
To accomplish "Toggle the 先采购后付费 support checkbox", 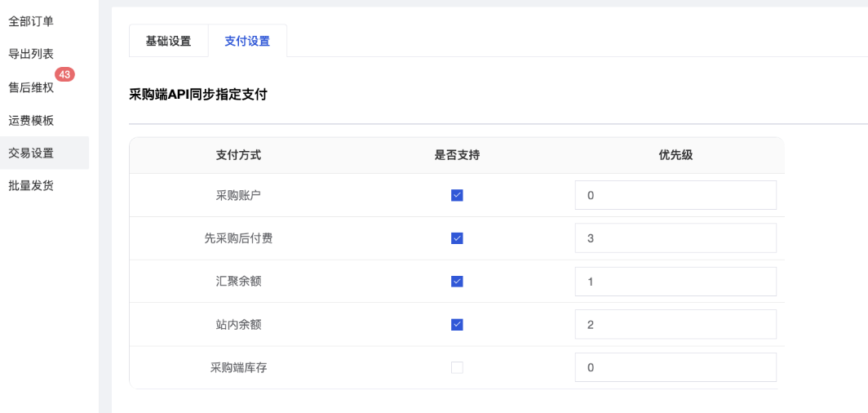I will pos(457,238).
